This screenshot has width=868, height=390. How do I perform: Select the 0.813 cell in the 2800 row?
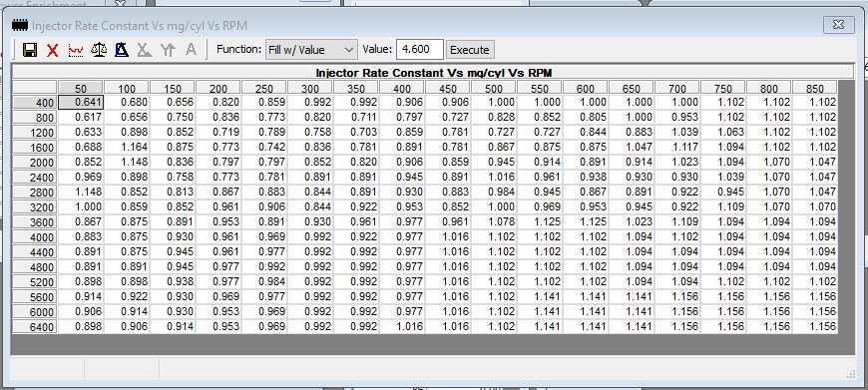(x=173, y=192)
